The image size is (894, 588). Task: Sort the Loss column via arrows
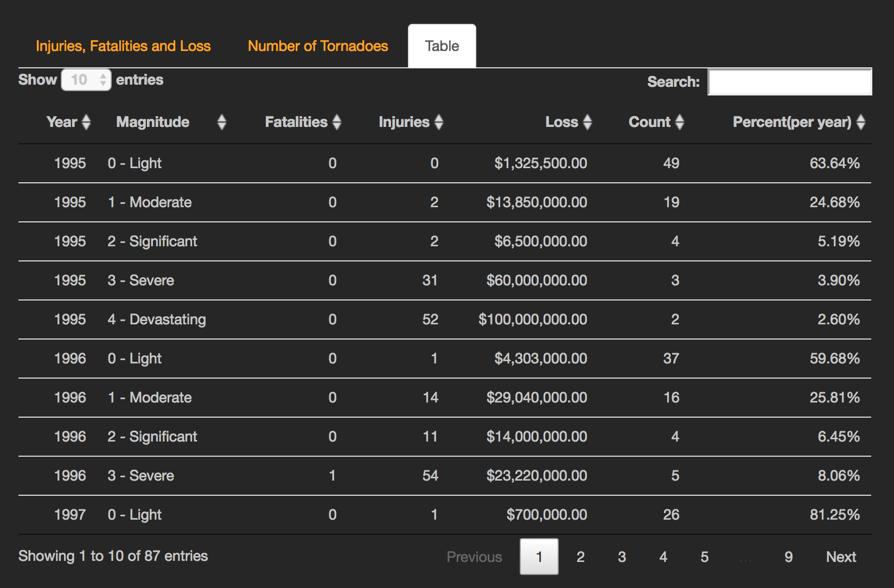click(x=587, y=122)
